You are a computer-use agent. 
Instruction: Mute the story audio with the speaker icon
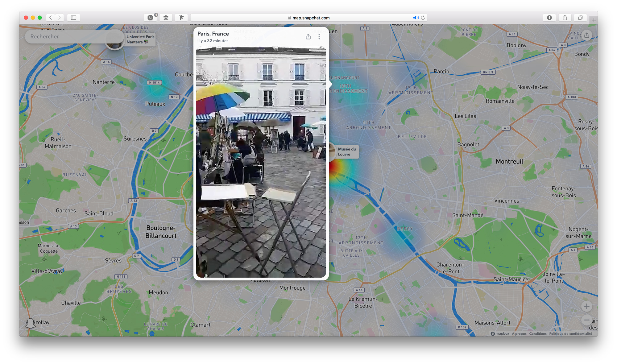(x=416, y=18)
